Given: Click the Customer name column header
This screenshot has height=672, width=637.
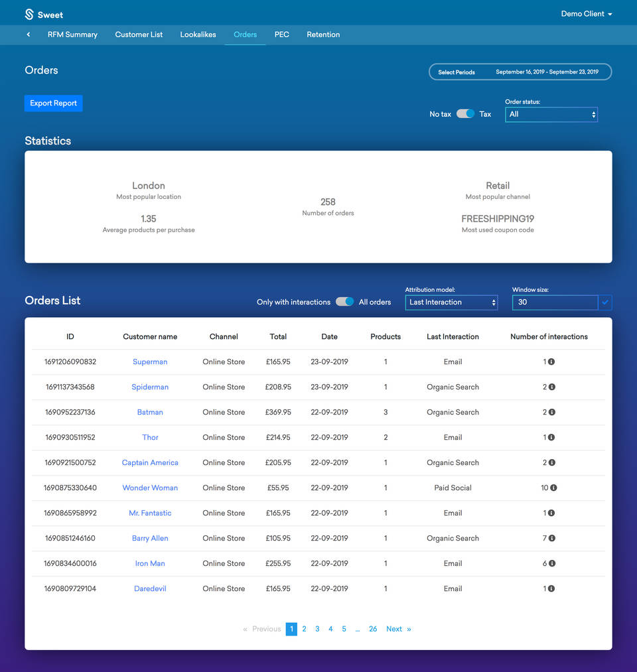Looking at the screenshot, I should (x=150, y=337).
